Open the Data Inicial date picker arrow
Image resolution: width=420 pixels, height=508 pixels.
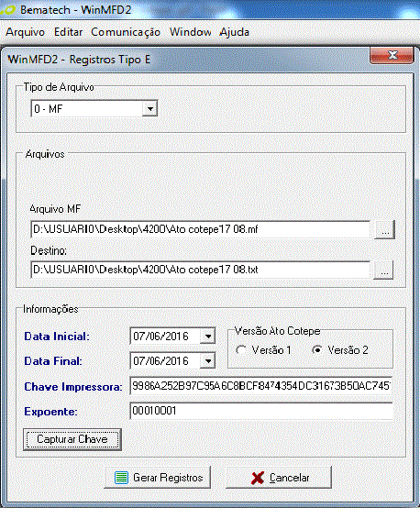[208, 337]
